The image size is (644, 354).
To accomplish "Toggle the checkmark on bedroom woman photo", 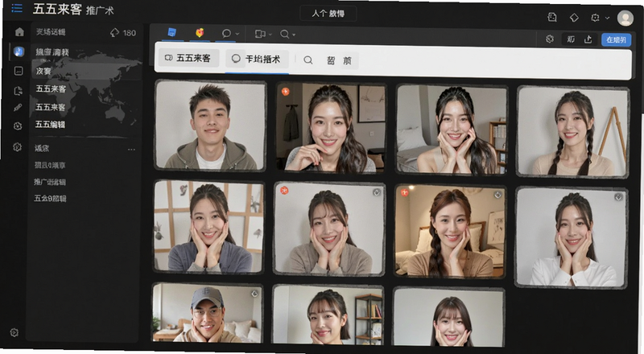I will [x=497, y=195].
